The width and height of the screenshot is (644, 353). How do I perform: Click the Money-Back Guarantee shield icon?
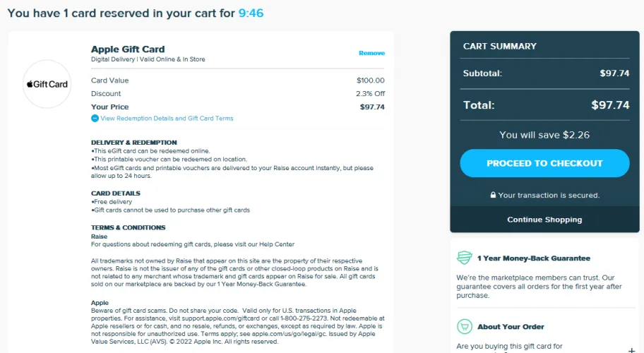464,258
